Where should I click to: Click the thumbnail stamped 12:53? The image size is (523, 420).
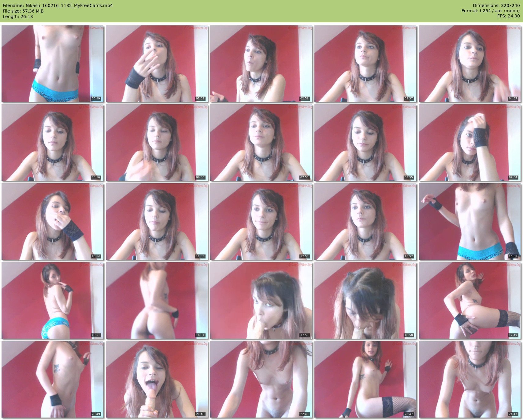coord(261,221)
